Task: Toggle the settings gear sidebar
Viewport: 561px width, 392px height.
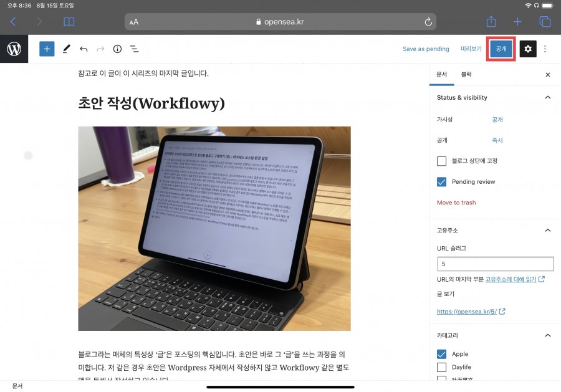Action: (x=528, y=49)
